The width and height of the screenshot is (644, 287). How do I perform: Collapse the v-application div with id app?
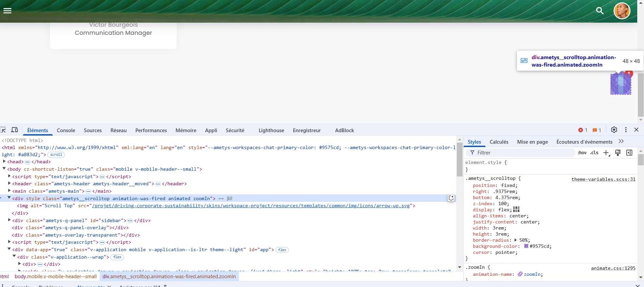[x=9, y=249]
